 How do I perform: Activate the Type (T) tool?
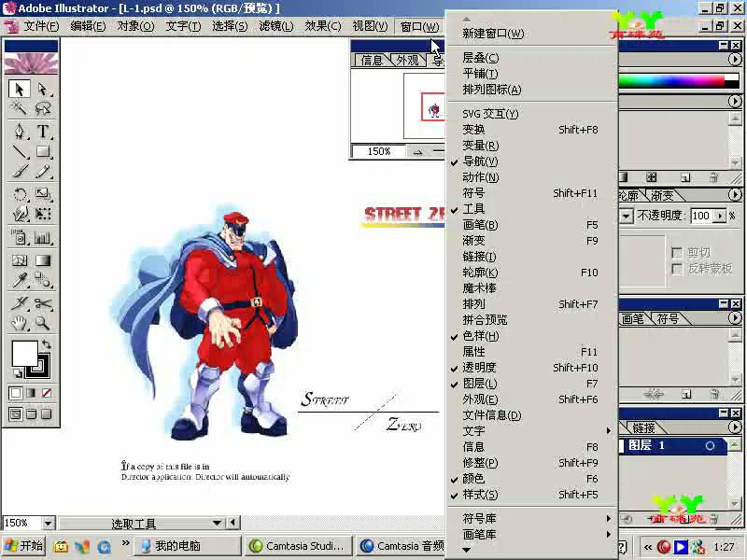[43, 131]
